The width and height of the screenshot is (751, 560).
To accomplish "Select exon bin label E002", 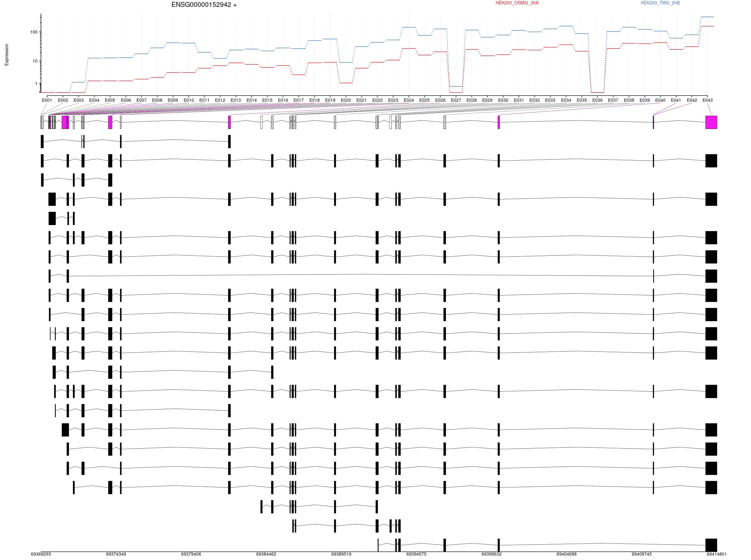I will [63, 100].
